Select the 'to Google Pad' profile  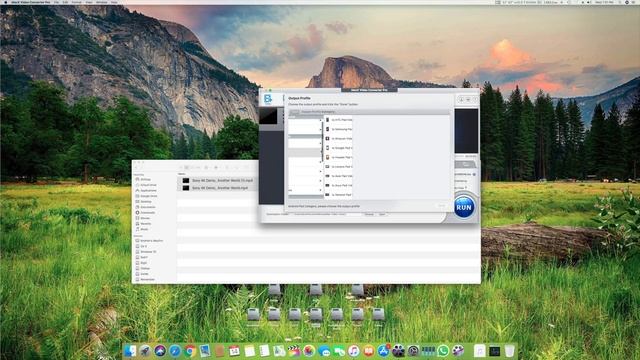click(x=339, y=148)
